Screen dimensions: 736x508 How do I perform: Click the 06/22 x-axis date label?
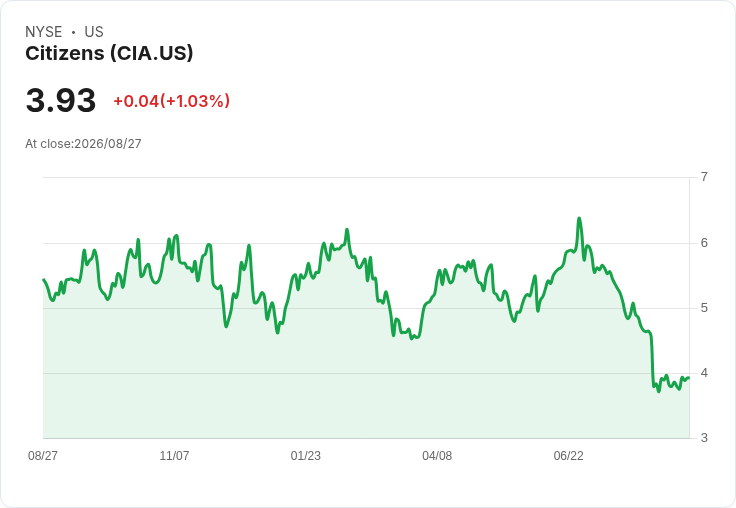point(568,455)
